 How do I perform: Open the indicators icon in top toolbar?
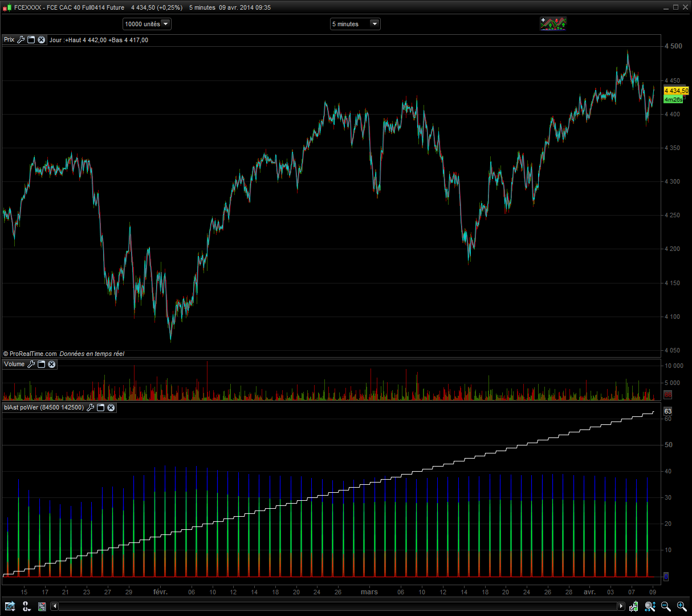pyautogui.click(x=553, y=24)
